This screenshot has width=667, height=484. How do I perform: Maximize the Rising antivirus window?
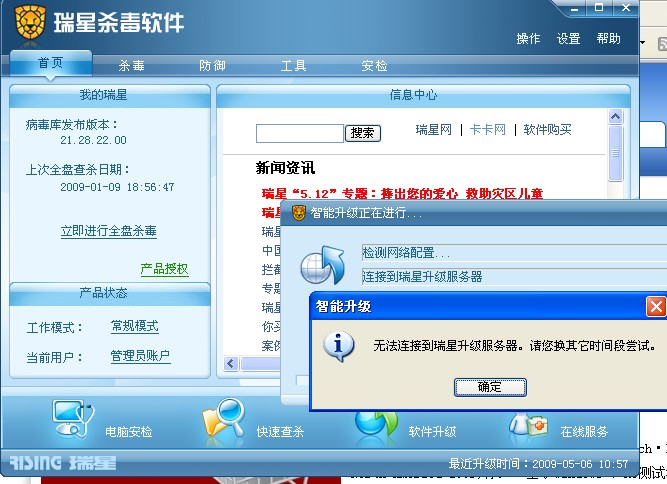[x=599, y=8]
